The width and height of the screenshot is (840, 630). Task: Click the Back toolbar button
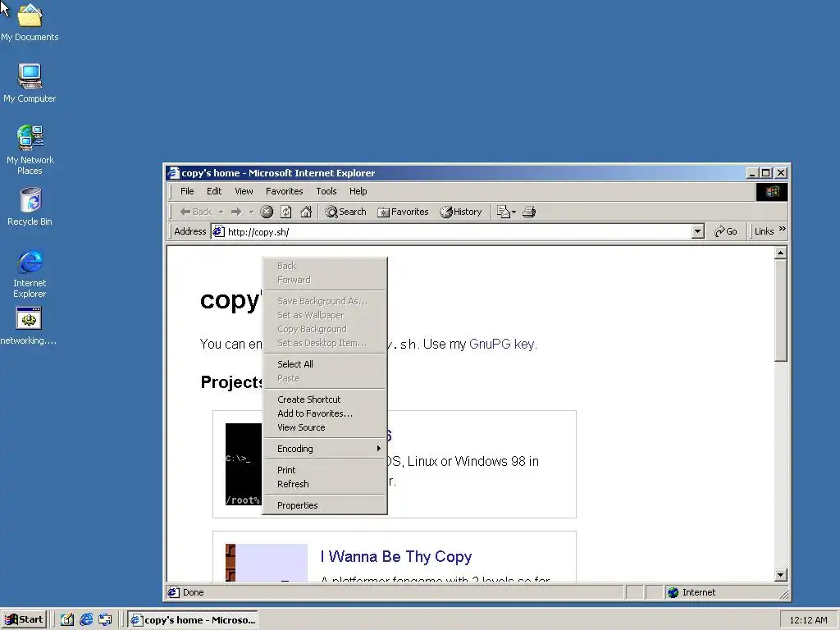point(195,212)
